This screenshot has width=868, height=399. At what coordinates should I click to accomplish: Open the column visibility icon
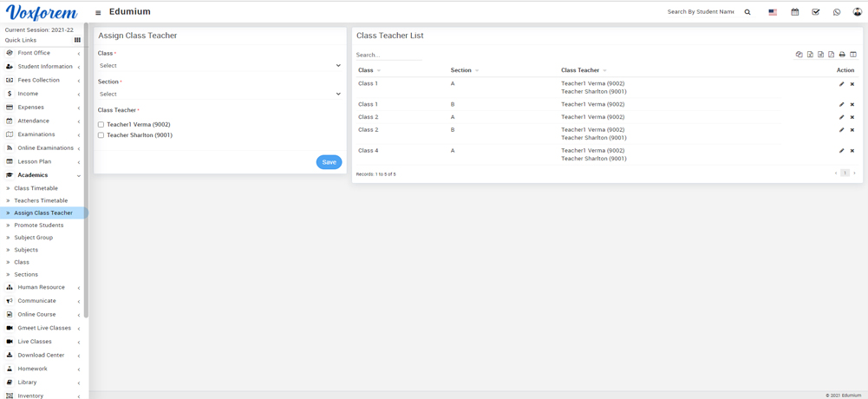pyautogui.click(x=853, y=55)
